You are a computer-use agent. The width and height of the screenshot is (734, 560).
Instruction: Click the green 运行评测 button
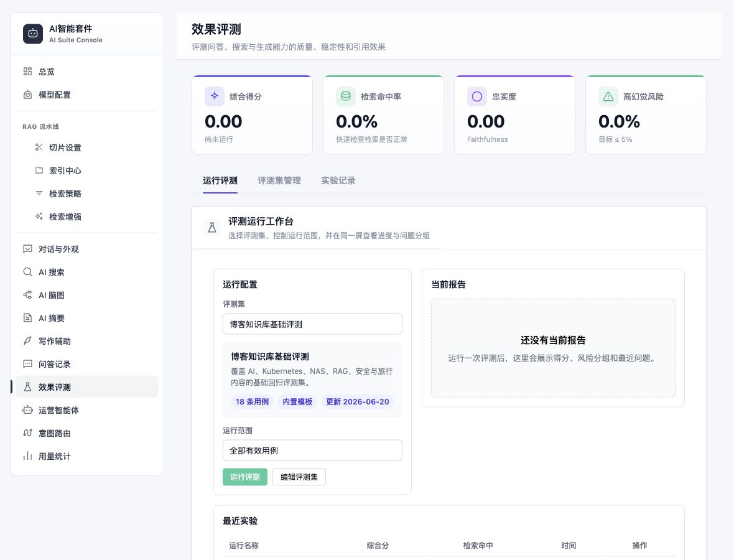(x=245, y=477)
